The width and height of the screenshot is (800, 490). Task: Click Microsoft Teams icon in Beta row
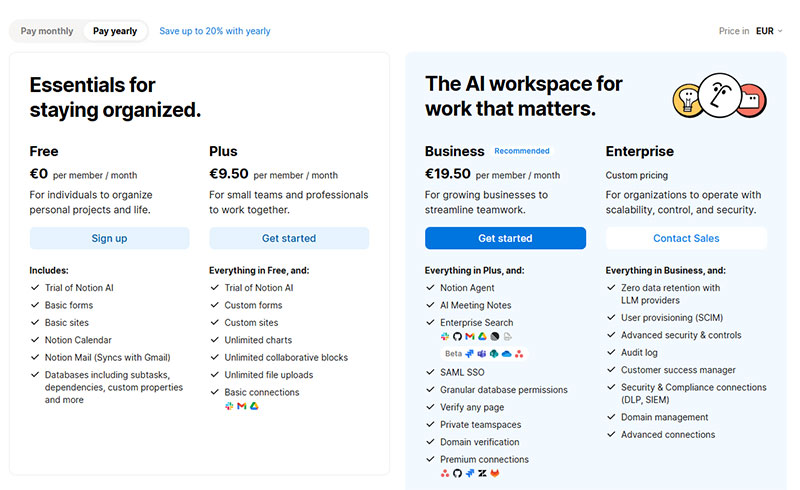pyautogui.click(x=482, y=354)
